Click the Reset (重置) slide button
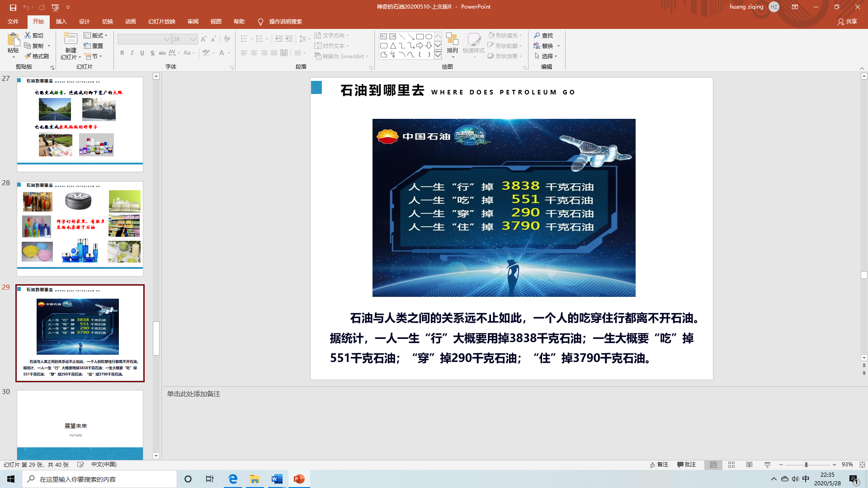This screenshot has height=488, width=868. [x=94, y=46]
